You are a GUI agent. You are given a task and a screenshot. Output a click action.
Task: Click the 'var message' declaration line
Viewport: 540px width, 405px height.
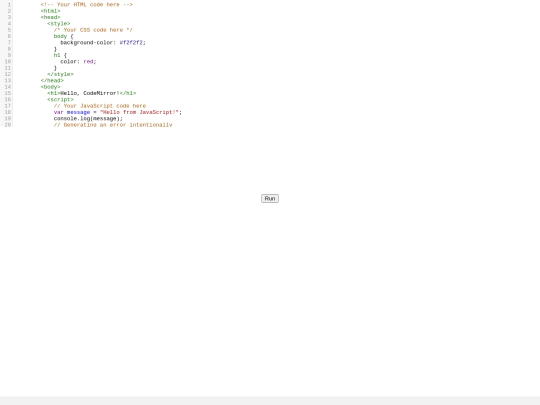click(118, 112)
